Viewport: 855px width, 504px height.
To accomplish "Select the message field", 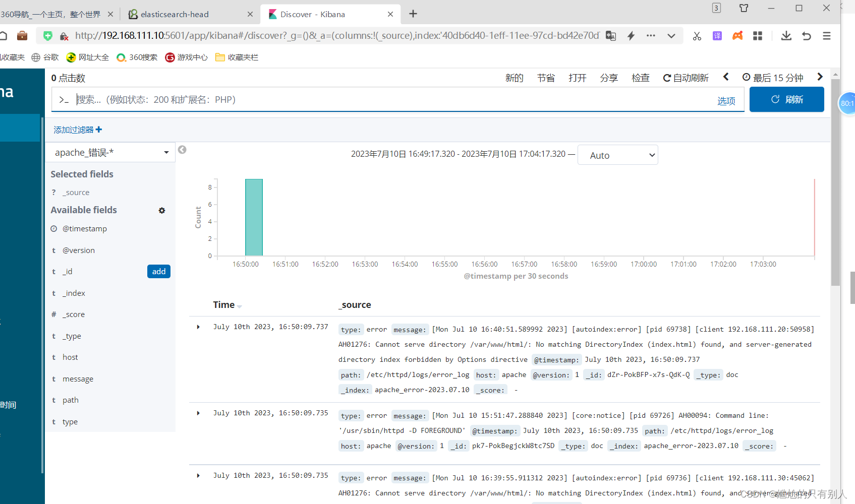I will (78, 379).
